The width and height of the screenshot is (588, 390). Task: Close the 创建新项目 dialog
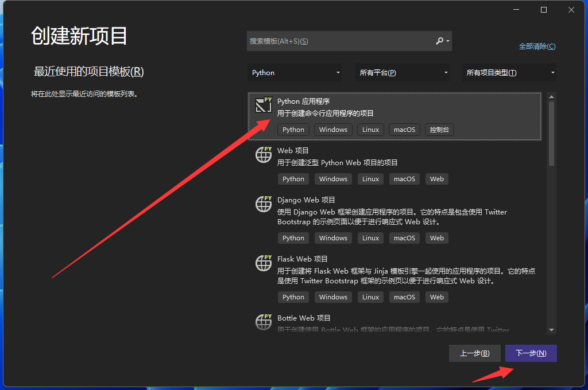pyautogui.click(x=571, y=10)
